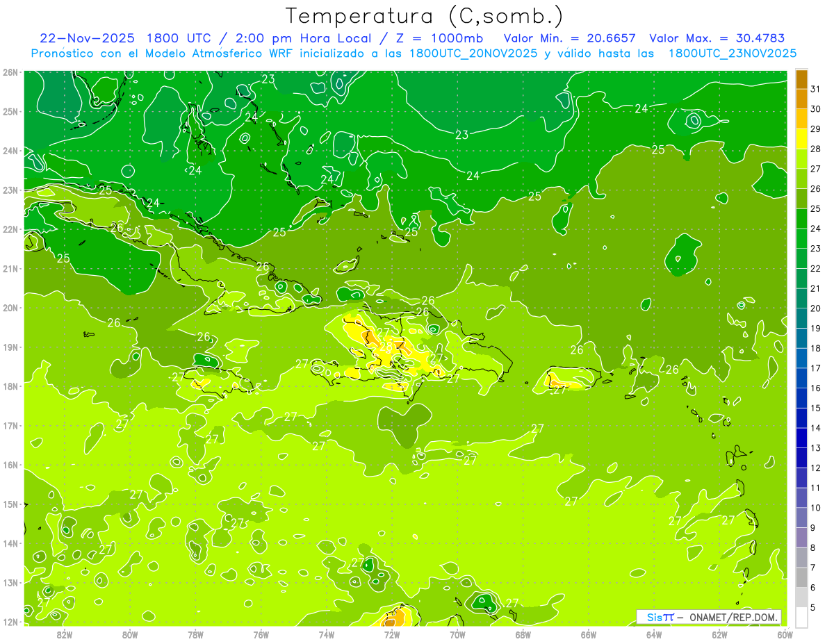The height and width of the screenshot is (644, 834).
Task: Click latitude axis label '25N'
Action: 10,111
